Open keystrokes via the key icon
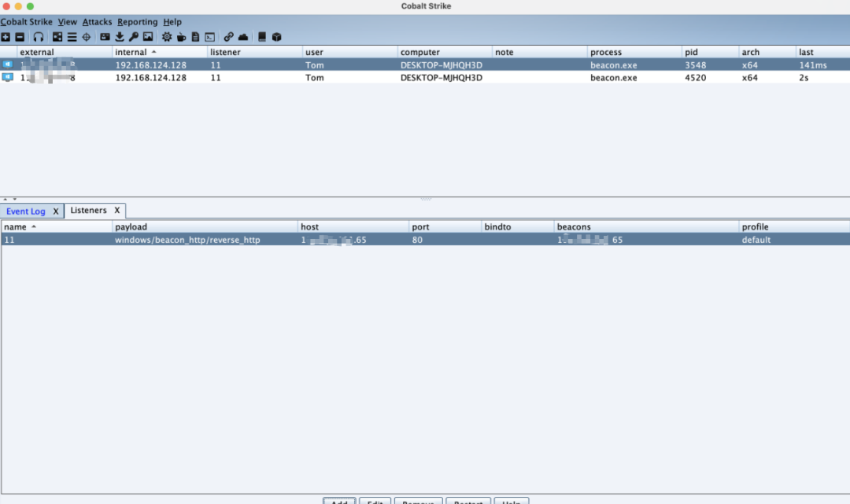Screen dimensions: 850x504 tap(133, 37)
